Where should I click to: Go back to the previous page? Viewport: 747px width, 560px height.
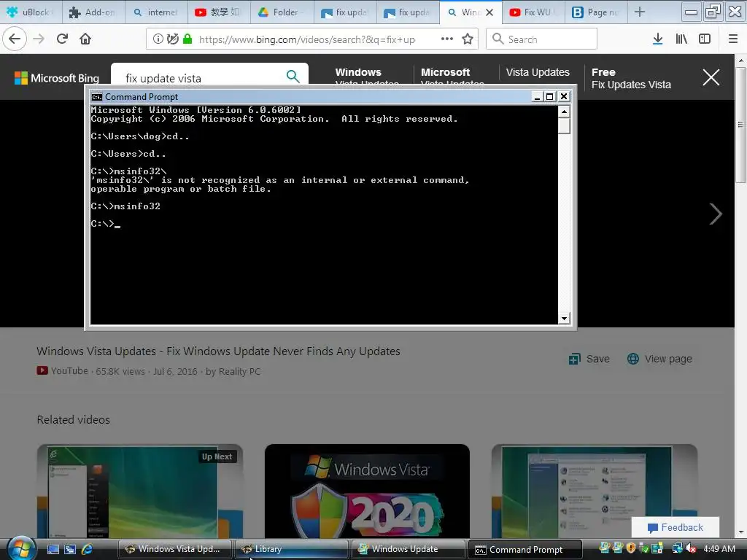(15, 39)
